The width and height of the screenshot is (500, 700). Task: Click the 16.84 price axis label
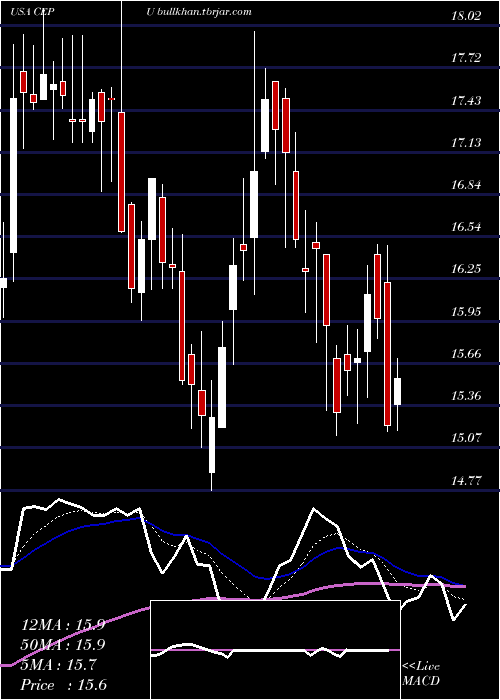coord(466,184)
